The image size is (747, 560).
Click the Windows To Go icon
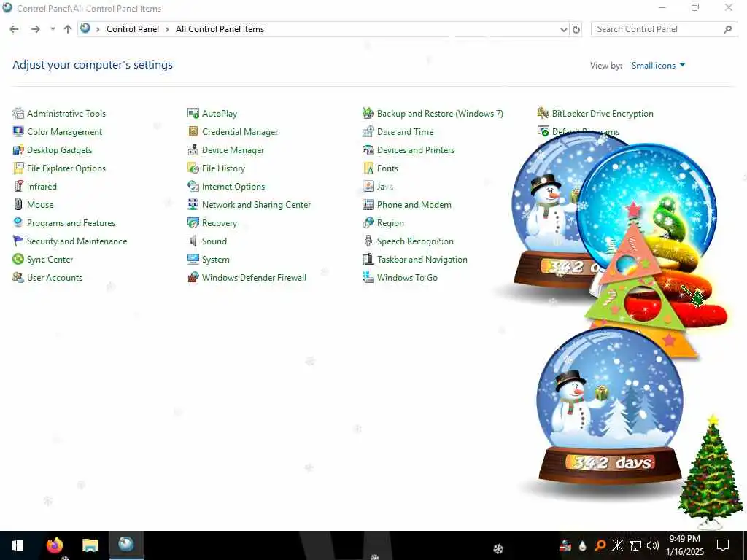tap(368, 277)
